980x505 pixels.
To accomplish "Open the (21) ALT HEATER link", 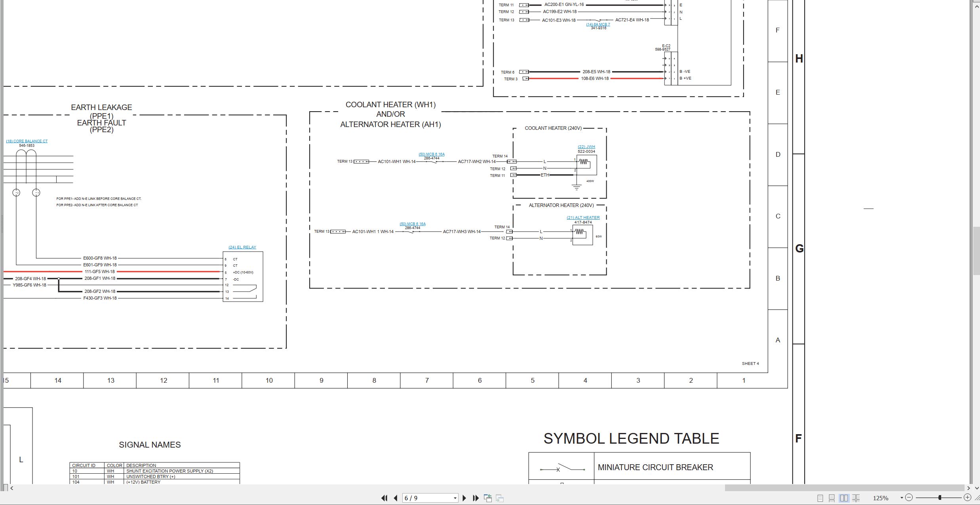I will (583, 218).
